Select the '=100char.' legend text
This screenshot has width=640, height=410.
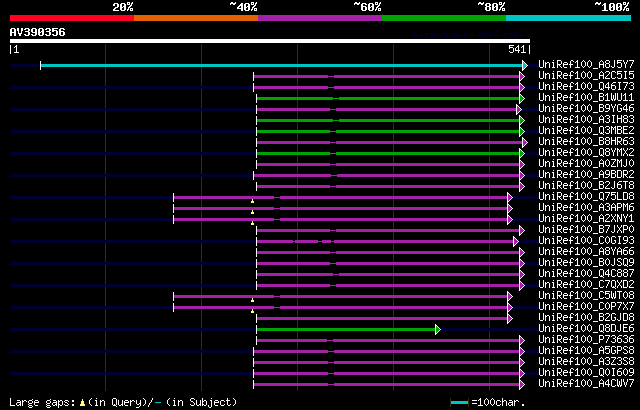[x=498, y=403]
